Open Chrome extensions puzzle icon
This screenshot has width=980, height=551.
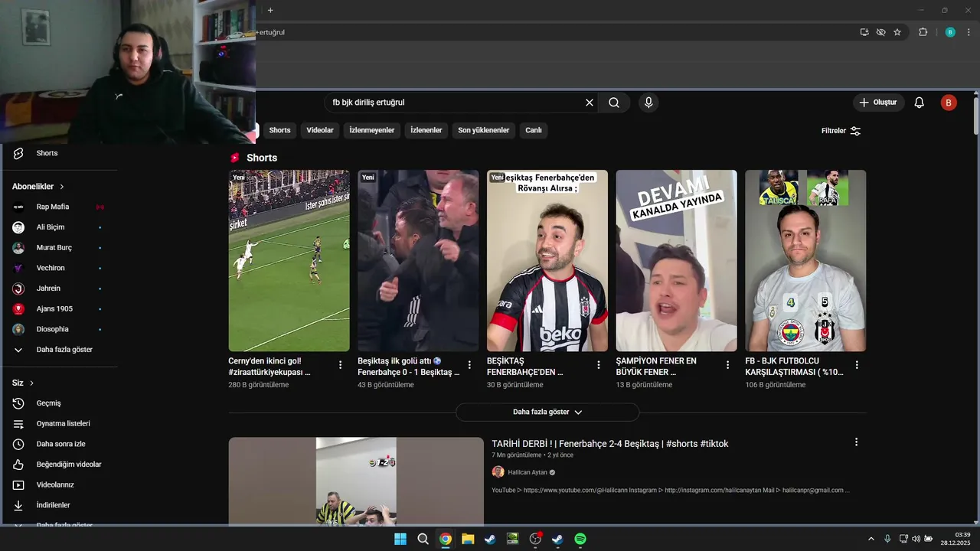923,32
